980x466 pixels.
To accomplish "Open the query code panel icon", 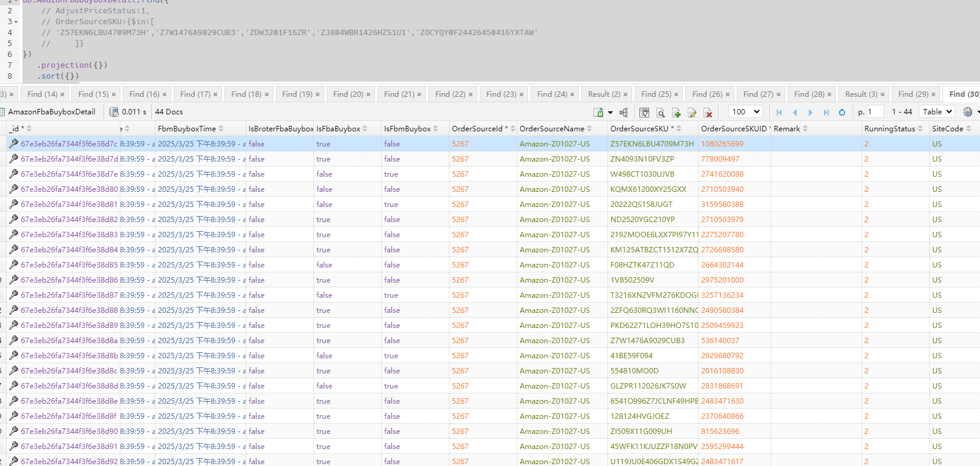I will coord(644,112).
